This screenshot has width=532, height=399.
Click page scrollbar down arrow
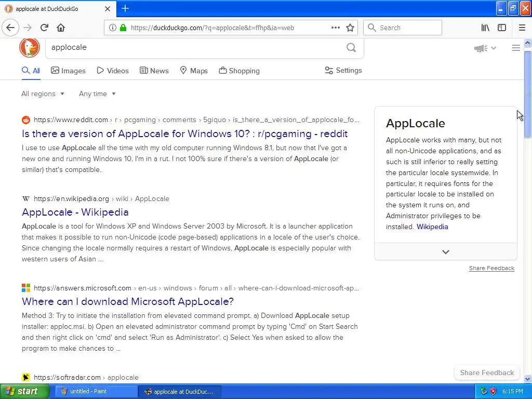tap(528, 379)
